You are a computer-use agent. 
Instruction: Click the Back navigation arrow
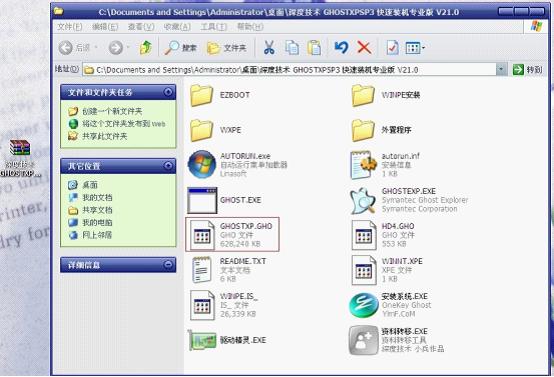click(x=66, y=48)
